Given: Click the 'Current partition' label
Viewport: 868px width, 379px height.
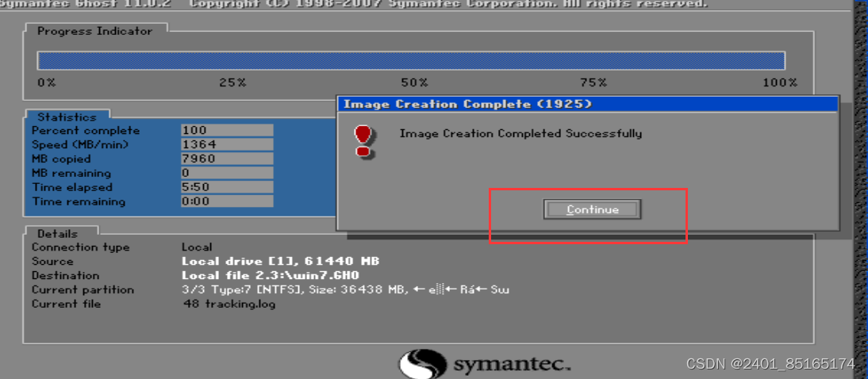Looking at the screenshot, I should (83, 289).
